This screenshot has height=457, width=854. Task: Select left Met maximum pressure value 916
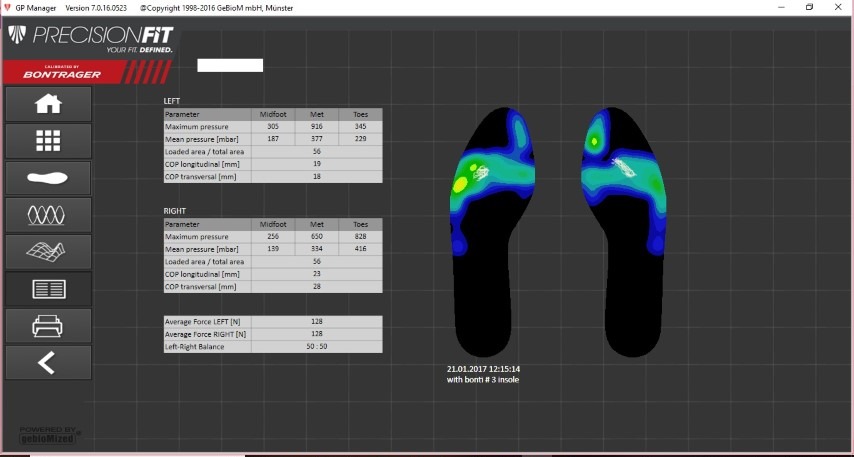[317, 127]
